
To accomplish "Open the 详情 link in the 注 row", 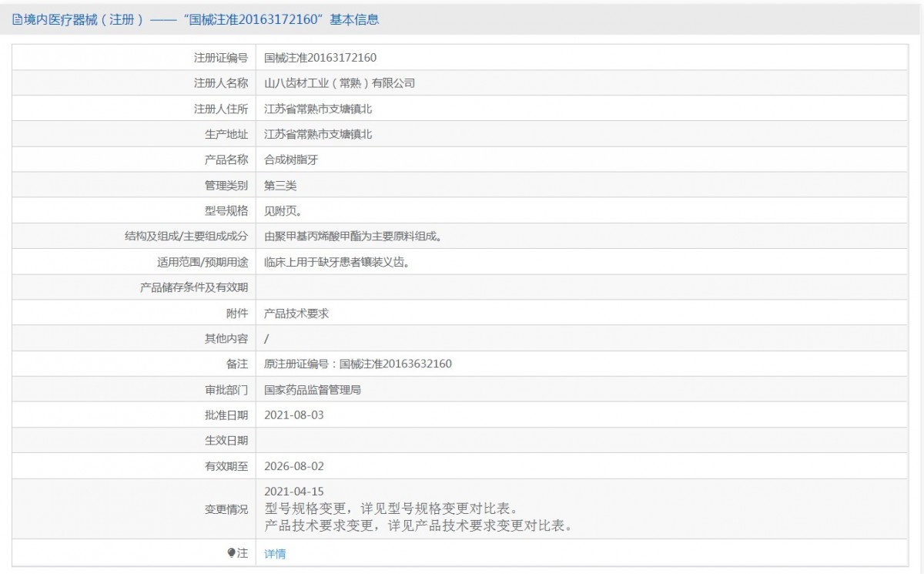I will pyautogui.click(x=275, y=553).
